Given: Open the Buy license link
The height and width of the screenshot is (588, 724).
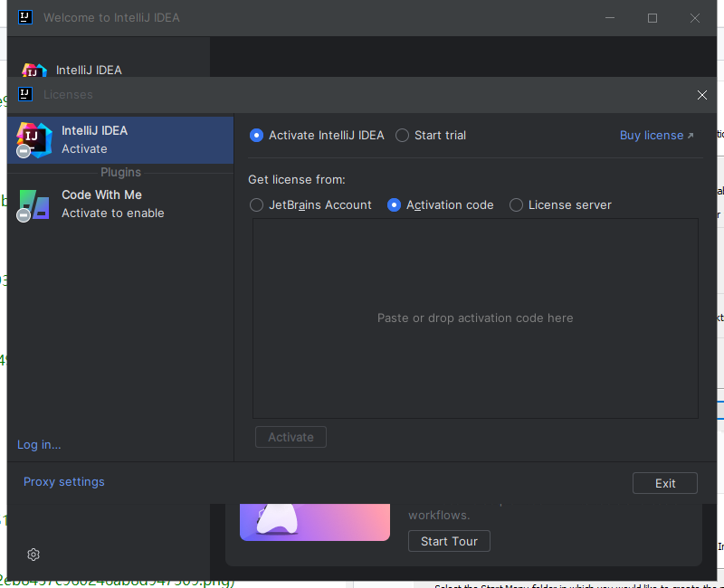Looking at the screenshot, I should click(656, 135).
